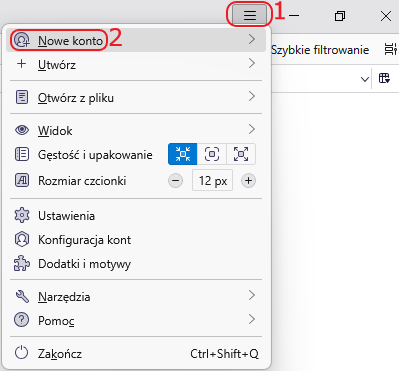Click the Zakończ power icon

pos(21,353)
